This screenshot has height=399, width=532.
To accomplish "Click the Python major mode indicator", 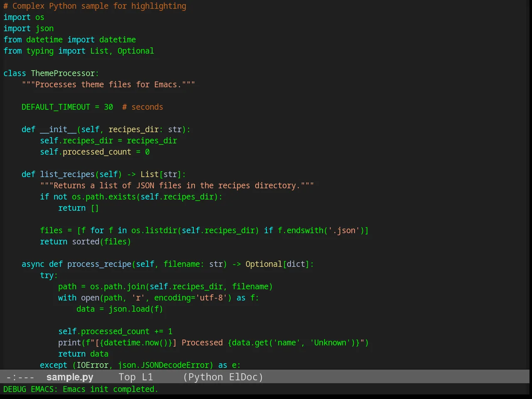I will point(206,377).
